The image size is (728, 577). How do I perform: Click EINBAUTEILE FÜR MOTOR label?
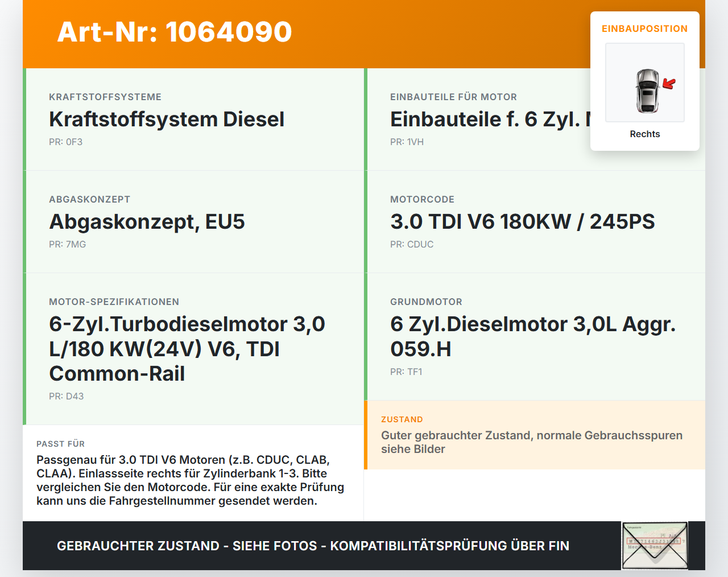[x=454, y=97]
